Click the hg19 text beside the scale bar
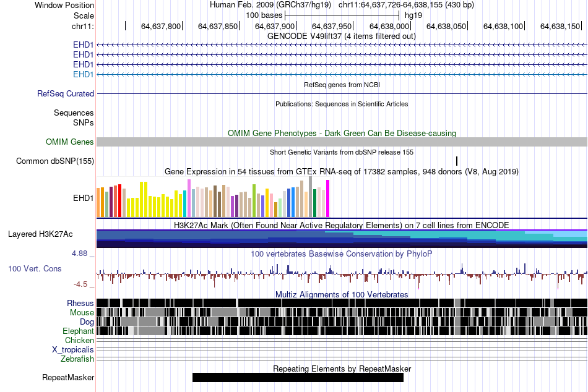Viewport: 588px width, 392px height. [x=413, y=15]
